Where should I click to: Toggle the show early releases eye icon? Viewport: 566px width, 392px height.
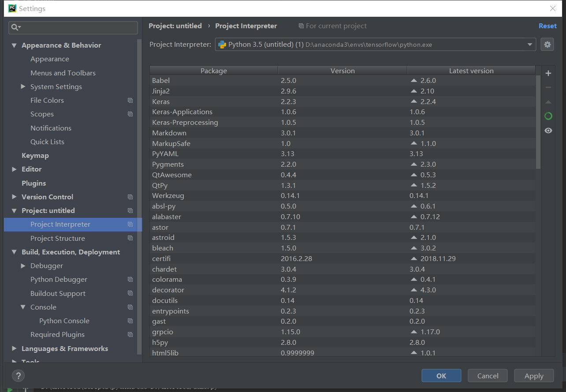coord(548,131)
